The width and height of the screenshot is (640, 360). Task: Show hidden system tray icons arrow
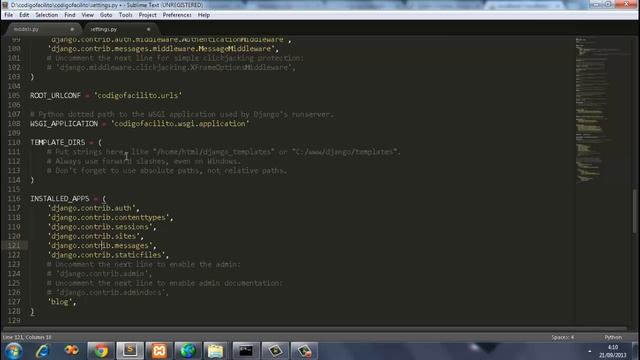coord(589,351)
